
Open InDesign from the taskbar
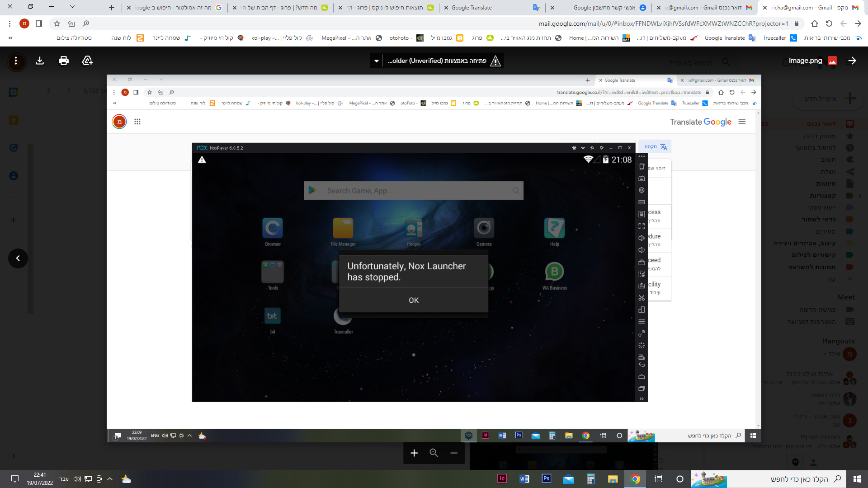[x=502, y=479]
